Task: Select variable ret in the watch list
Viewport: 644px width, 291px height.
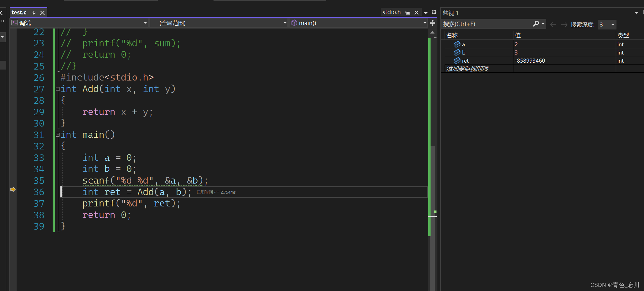Action: pos(465,61)
